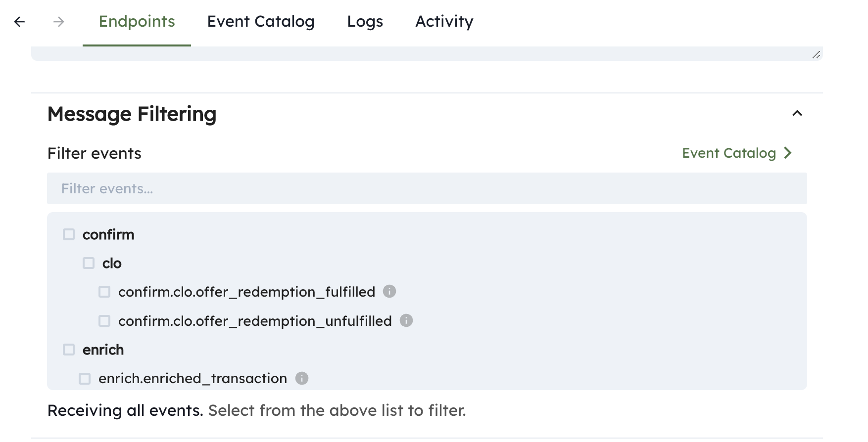Tick the enrich.enriched_transaction checkbox
Image resolution: width=868 pixels, height=442 pixels.
85,379
